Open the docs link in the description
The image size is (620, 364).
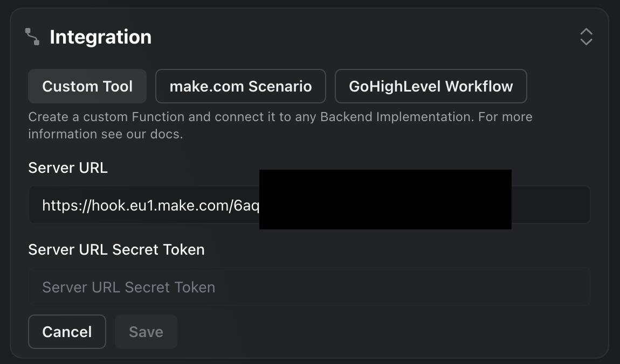point(166,134)
